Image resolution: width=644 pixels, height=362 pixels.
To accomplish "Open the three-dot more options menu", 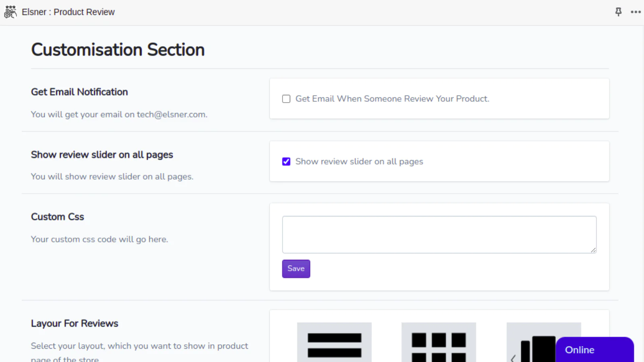I will coord(636,12).
